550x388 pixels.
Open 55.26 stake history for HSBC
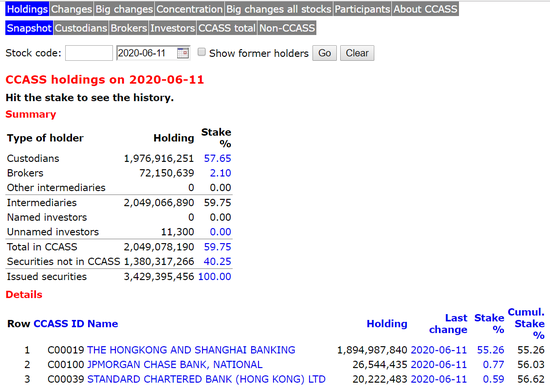point(490,350)
